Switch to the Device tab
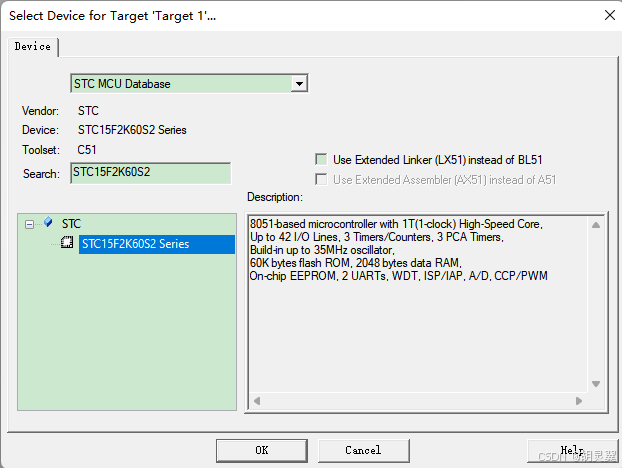 33,47
